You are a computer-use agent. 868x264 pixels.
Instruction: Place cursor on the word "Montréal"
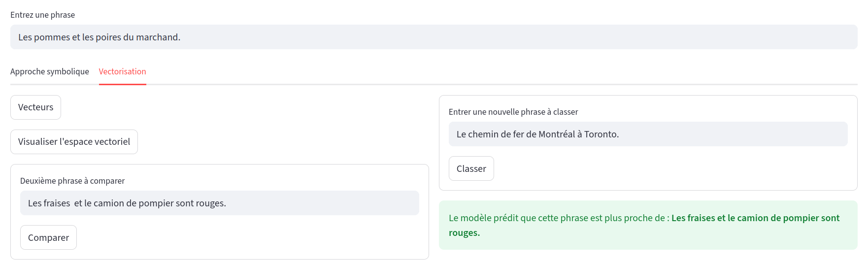557,134
